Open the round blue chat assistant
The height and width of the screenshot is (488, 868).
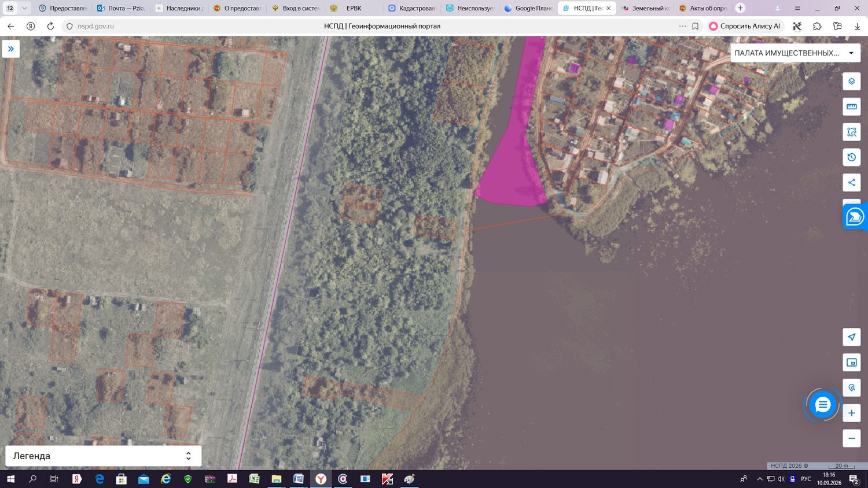coord(822,405)
